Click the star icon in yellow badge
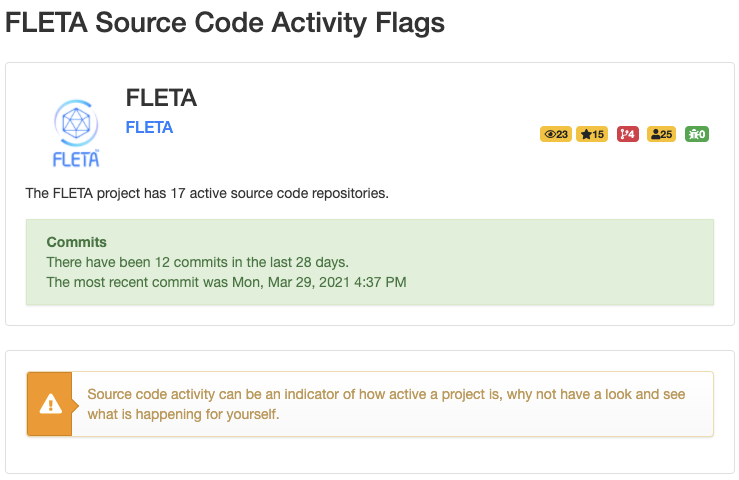 (586, 134)
